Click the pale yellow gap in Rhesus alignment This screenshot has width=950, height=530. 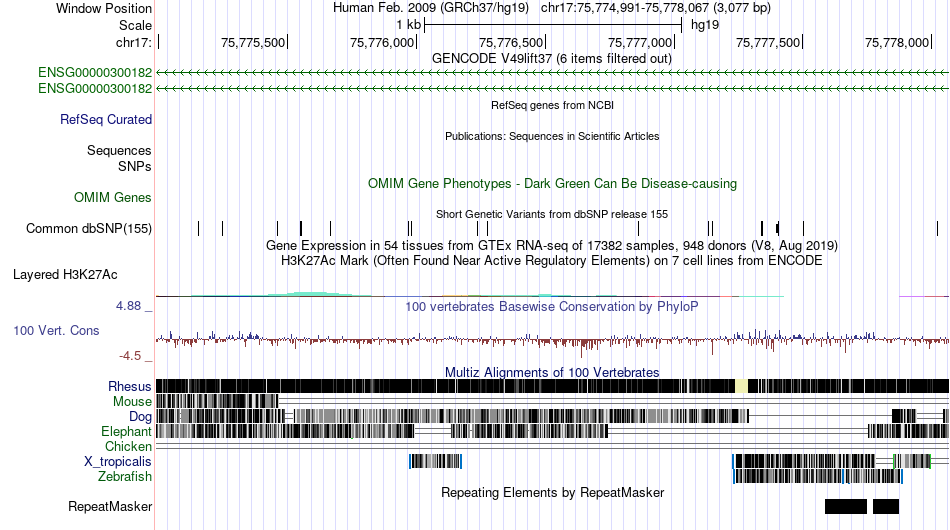(742, 386)
